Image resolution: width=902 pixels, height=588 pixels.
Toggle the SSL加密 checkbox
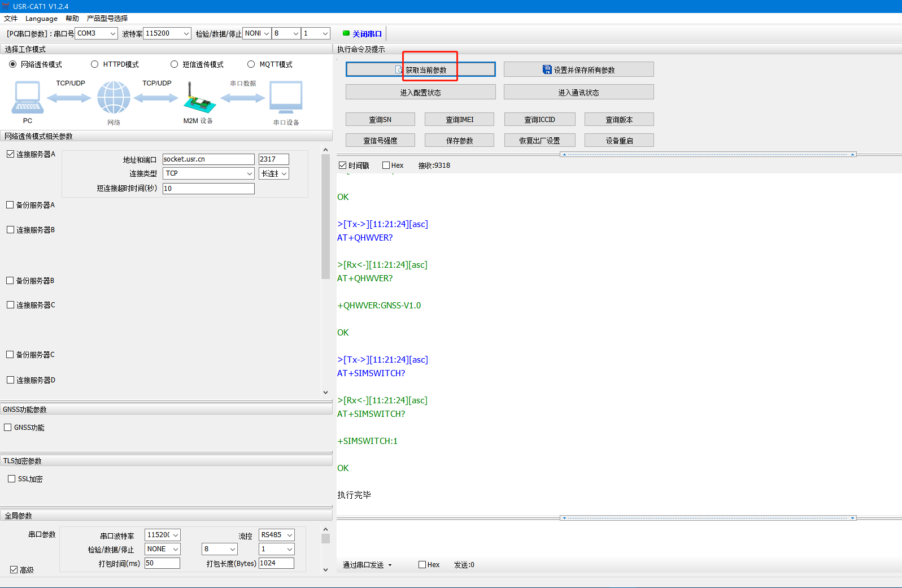point(12,479)
